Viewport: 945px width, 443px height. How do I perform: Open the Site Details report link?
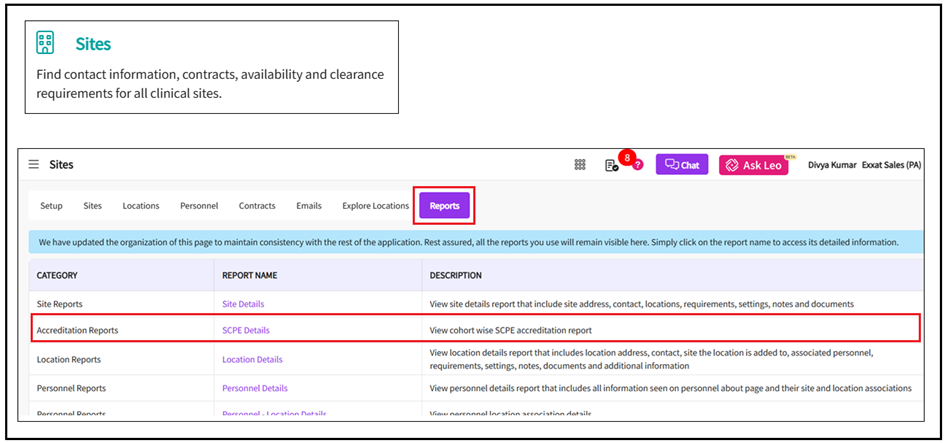(x=243, y=304)
